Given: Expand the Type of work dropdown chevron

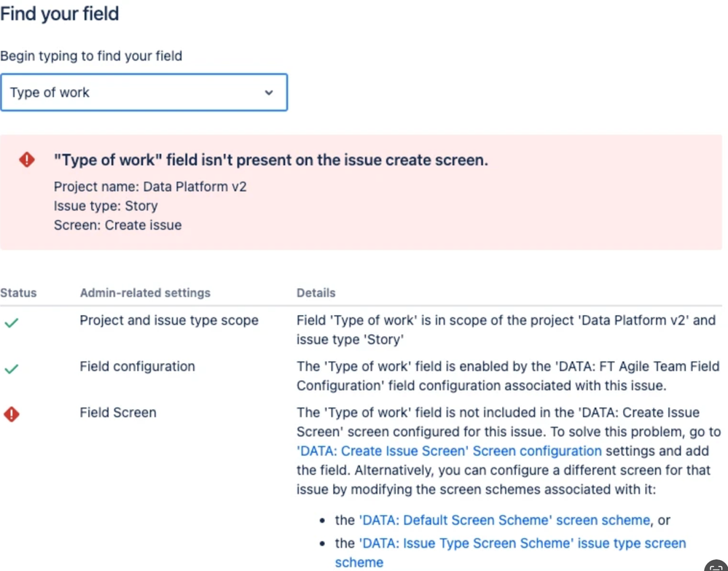Looking at the screenshot, I should (269, 93).
